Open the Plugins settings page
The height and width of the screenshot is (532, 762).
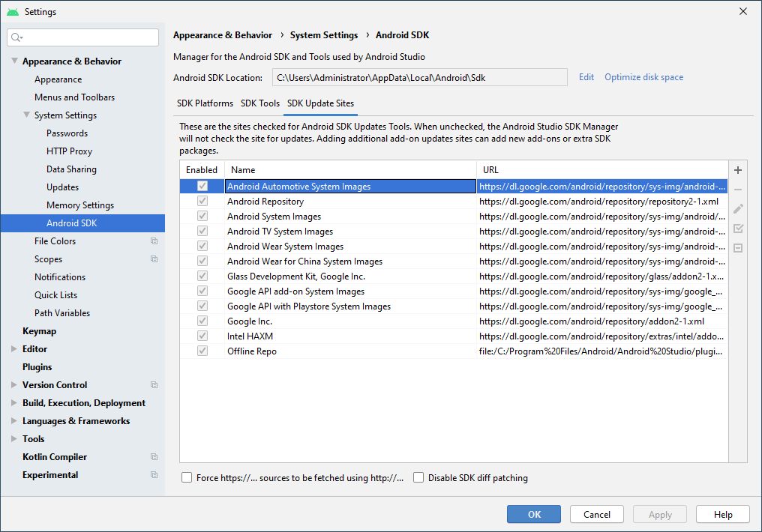coord(37,367)
